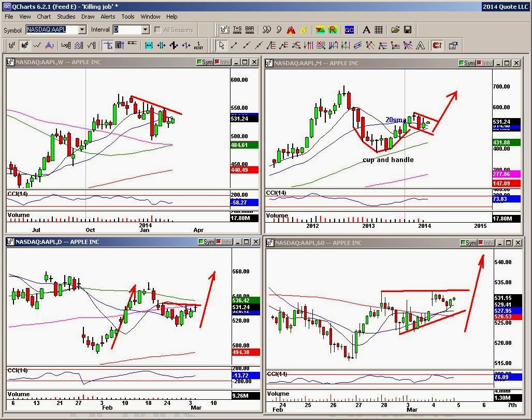
Task: Expand the Interval dropdown arrow
Action: click(146, 30)
